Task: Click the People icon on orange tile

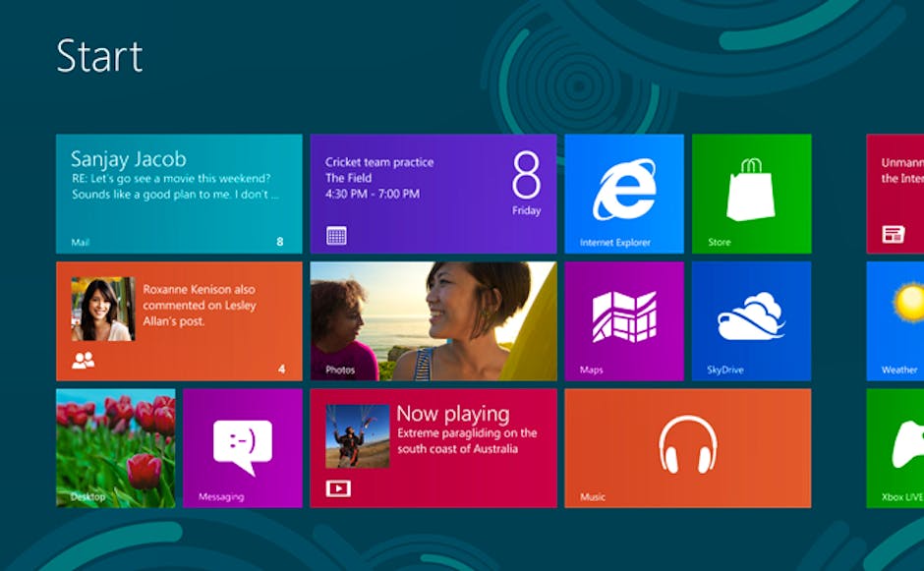Action: click(84, 361)
